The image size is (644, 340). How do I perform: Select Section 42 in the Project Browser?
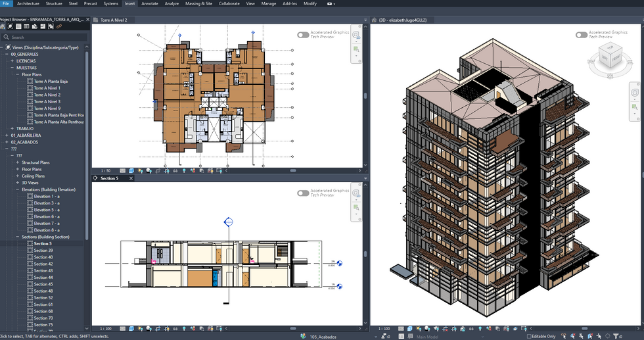[43, 264]
